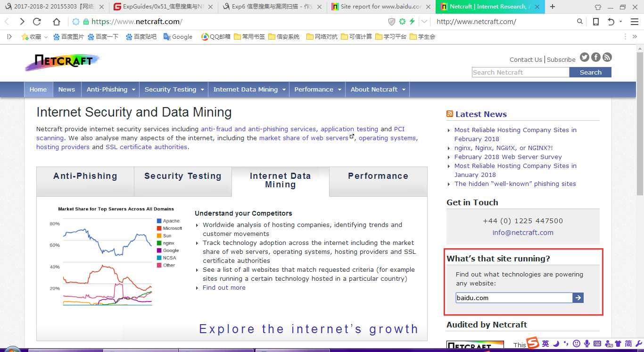Open February 2018 Web Server Survey news link
Viewport: 644px width, 352px height.
point(508,157)
